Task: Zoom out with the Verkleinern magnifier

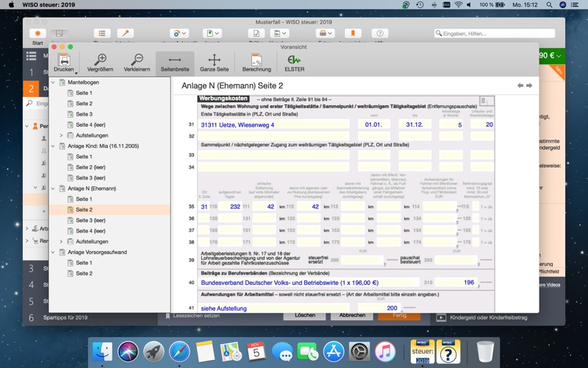Action: pos(137,60)
